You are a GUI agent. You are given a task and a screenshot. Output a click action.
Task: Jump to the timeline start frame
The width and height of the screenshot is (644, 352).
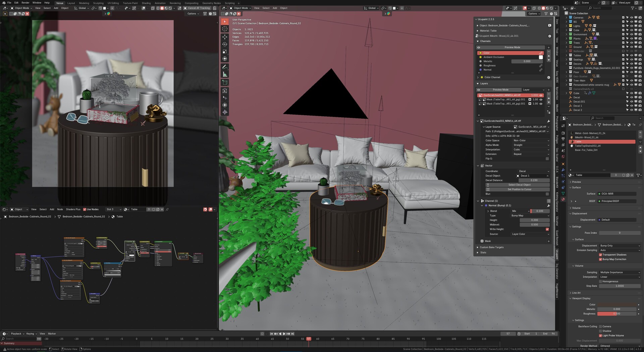click(x=271, y=334)
